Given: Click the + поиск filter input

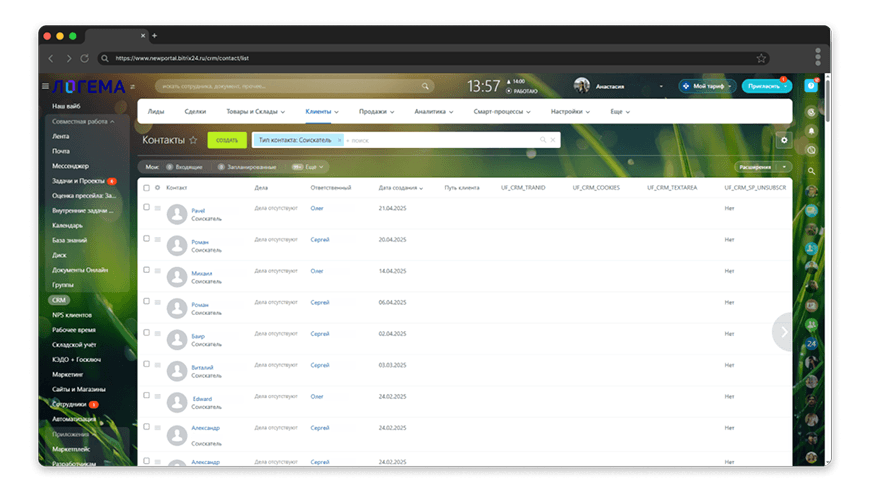Looking at the screenshot, I should [441, 140].
